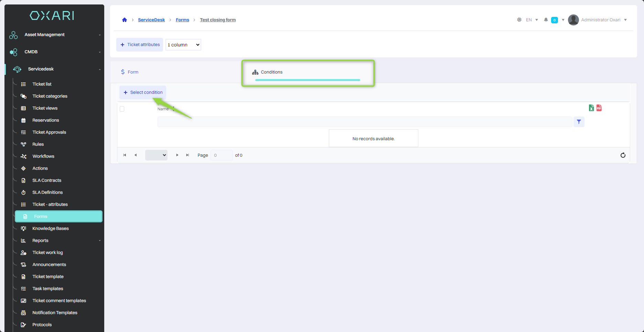The width and height of the screenshot is (644, 332).
Task: Open the notifications bell
Action: (x=546, y=20)
